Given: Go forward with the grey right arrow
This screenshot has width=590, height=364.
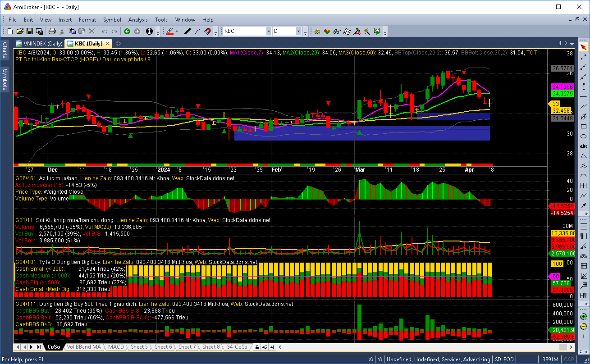Looking at the screenshot, I should coord(137,31).
